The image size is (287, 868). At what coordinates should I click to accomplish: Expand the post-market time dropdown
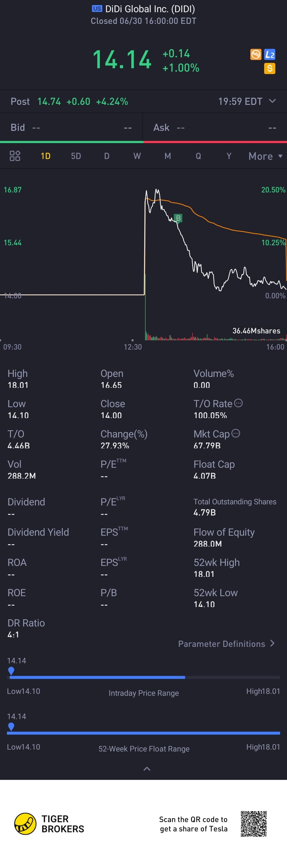(x=272, y=101)
